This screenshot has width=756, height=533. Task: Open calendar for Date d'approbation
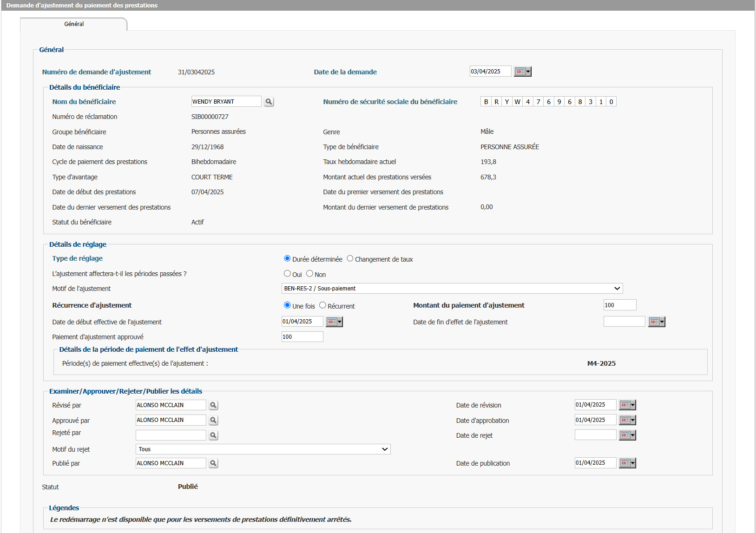pos(627,420)
